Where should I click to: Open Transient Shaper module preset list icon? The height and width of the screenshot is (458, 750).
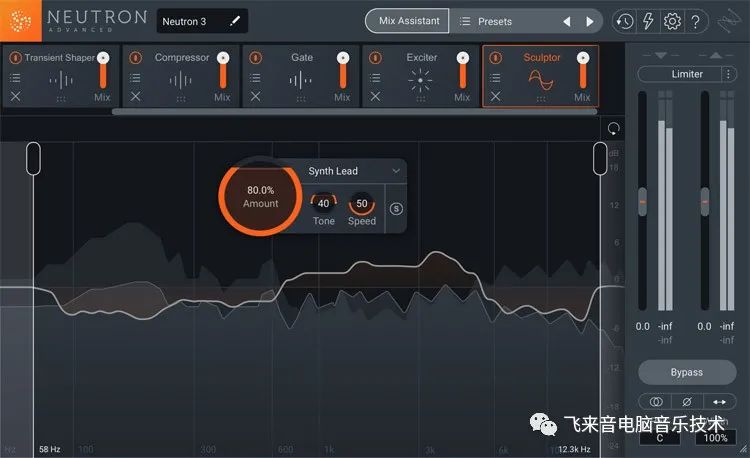(x=15, y=77)
